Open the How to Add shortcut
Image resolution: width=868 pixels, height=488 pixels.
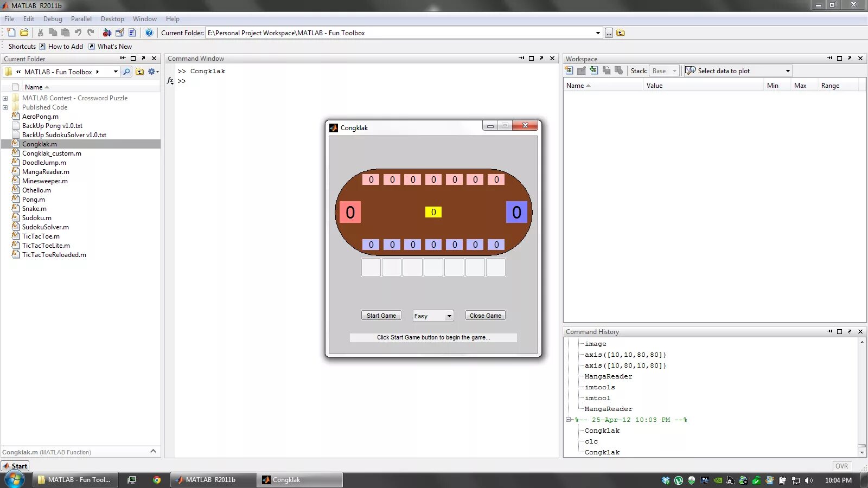(x=61, y=47)
